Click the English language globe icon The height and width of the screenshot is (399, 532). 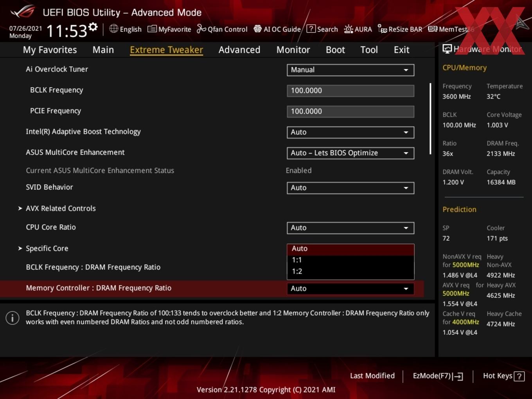pyautogui.click(x=113, y=29)
